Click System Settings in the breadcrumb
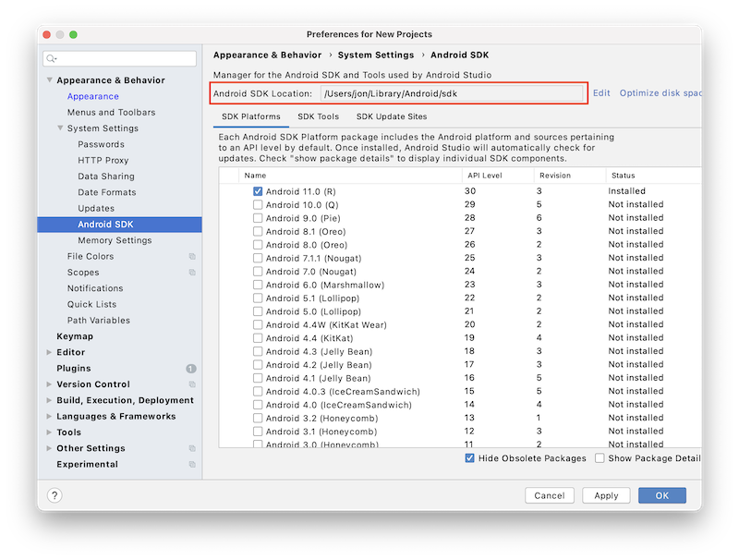739x560 pixels. 376,55
